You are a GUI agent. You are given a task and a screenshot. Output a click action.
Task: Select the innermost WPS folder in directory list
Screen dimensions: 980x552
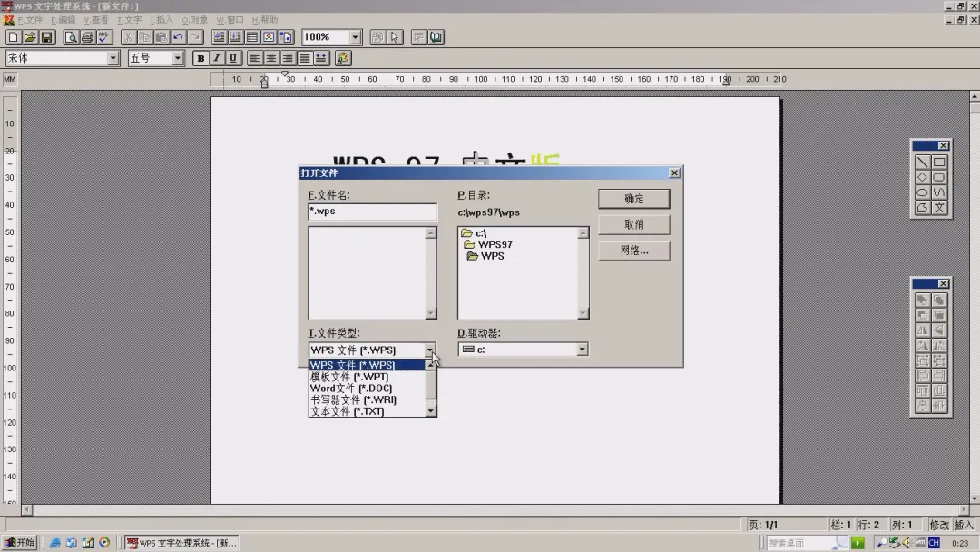pyautogui.click(x=485, y=256)
